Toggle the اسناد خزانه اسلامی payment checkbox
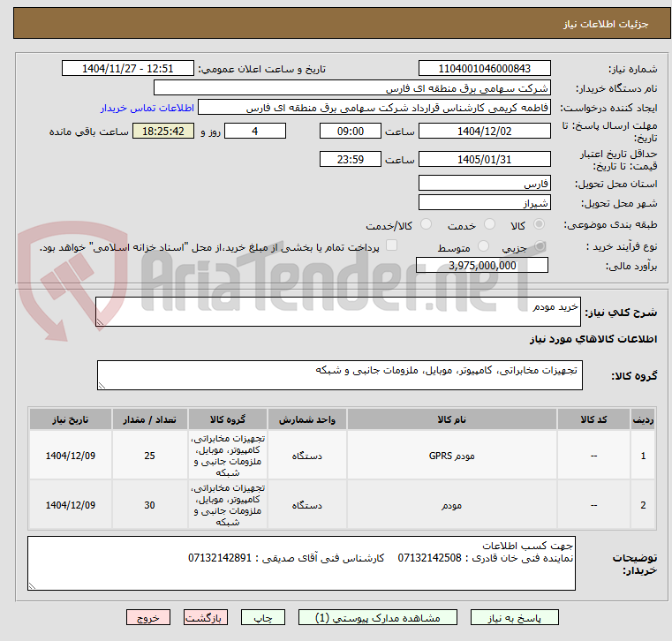 (392, 245)
